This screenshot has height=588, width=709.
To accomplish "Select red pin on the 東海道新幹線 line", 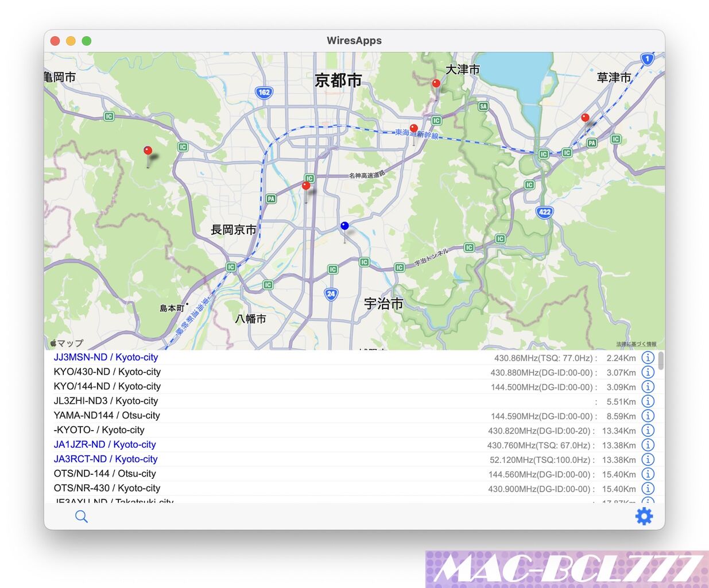I will [413, 129].
